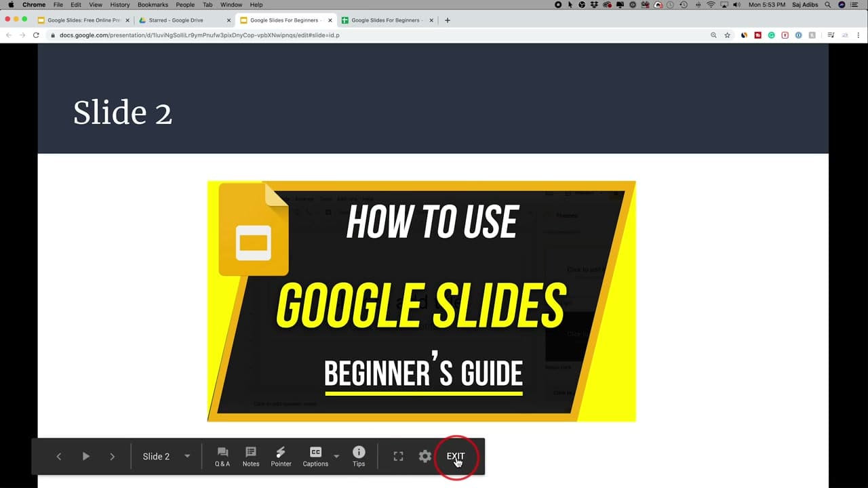Open the Chrome app menu
This screenshot has width=868, height=488.
[x=34, y=5]
